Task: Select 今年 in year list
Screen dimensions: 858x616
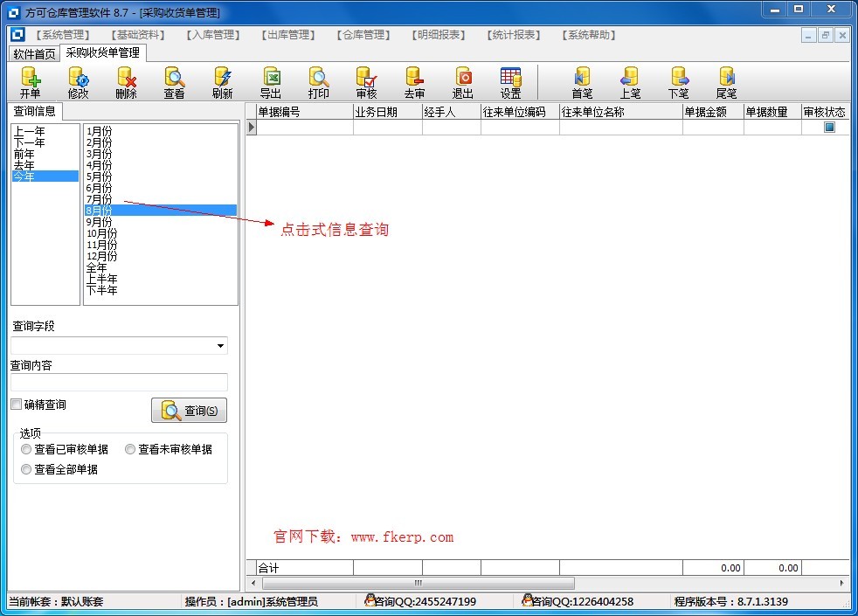Action: point(45,176)
